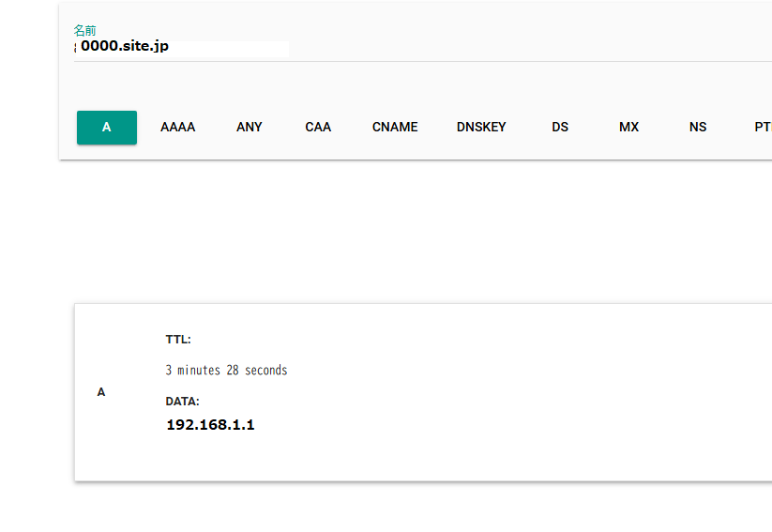Select the DS record type

coord(560,128)
